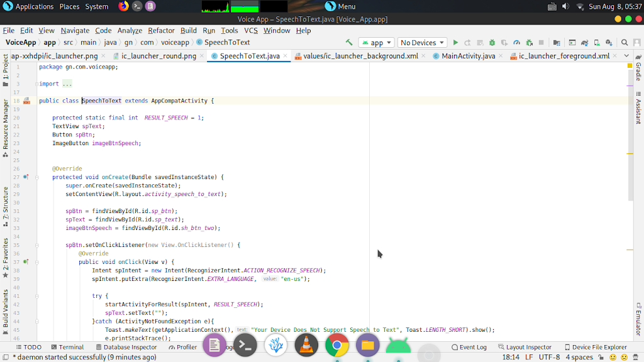644x362 pixels.
Task: Switch to the MainActivity.java tab
Action: click(468, 56)
